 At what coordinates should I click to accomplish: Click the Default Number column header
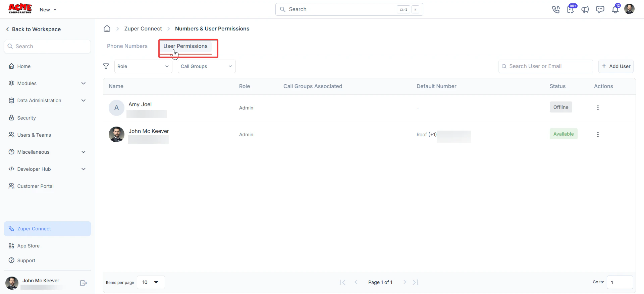tap(436, 86)
